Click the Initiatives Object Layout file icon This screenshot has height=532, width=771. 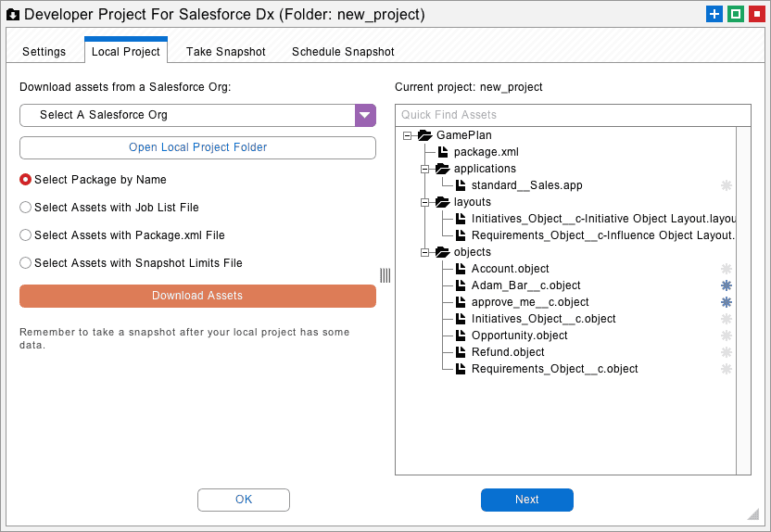(461, 219)
